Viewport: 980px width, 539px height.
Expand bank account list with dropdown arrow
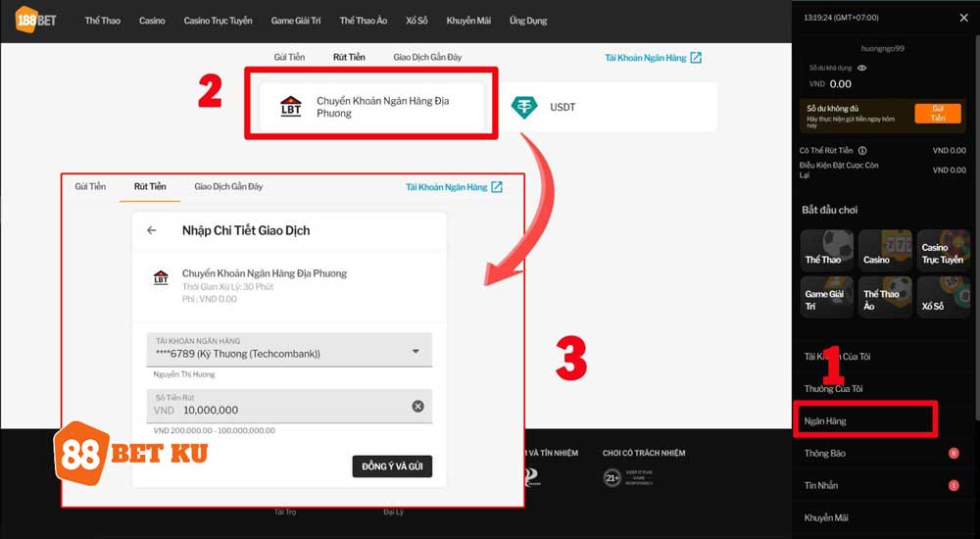416,352
